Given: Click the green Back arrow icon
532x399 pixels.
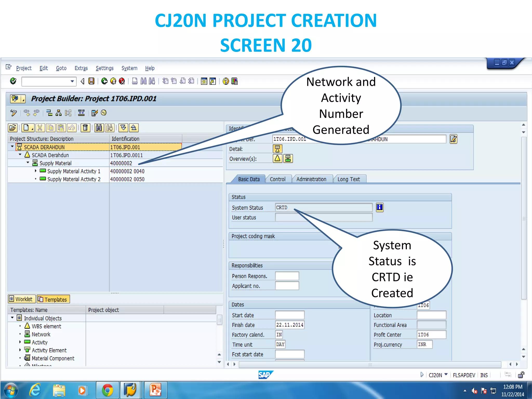Looking at the screenshot, I should pyautogui.click(x=104, y=81).
